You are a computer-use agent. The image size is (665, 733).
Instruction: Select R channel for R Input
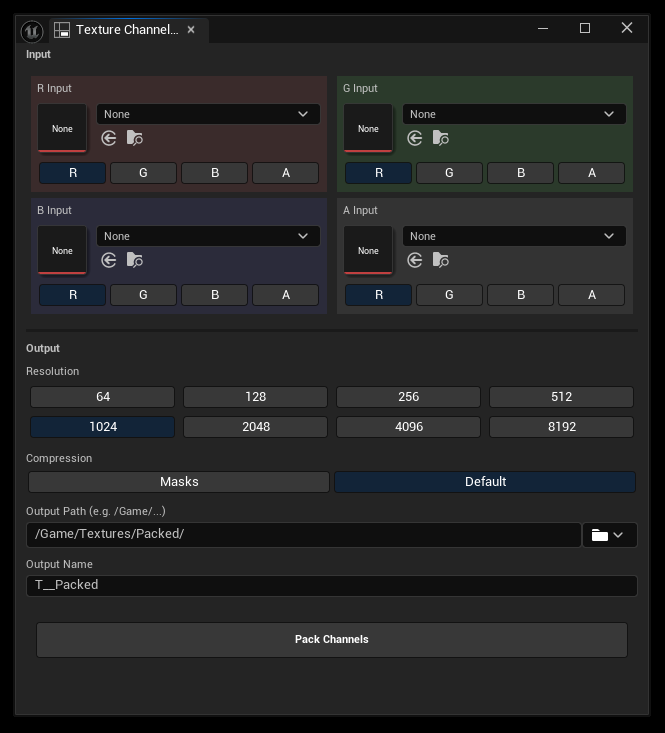72,173
